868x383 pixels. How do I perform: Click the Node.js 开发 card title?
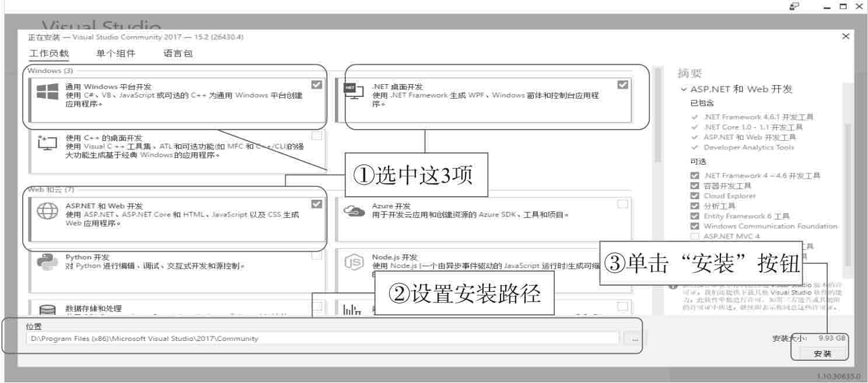pyautogui.click(x=395, y=257)
